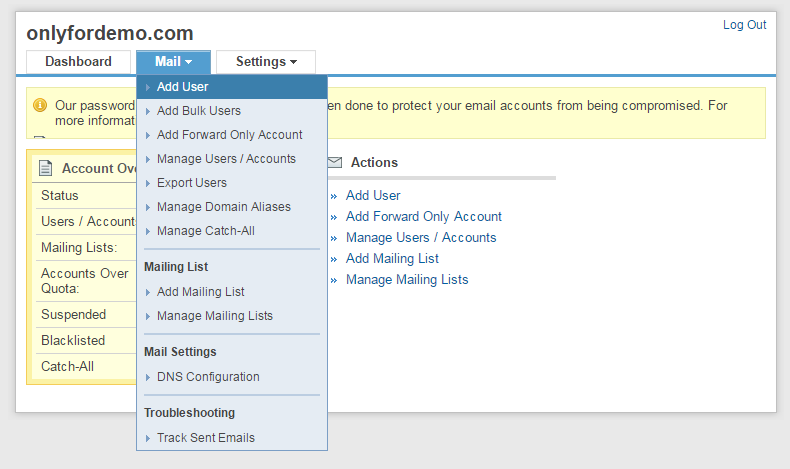Open Manage Mailing Lists link under Actions
This screenshot has width=790, height=469.
pyautogui.click(x=407, y=280)
